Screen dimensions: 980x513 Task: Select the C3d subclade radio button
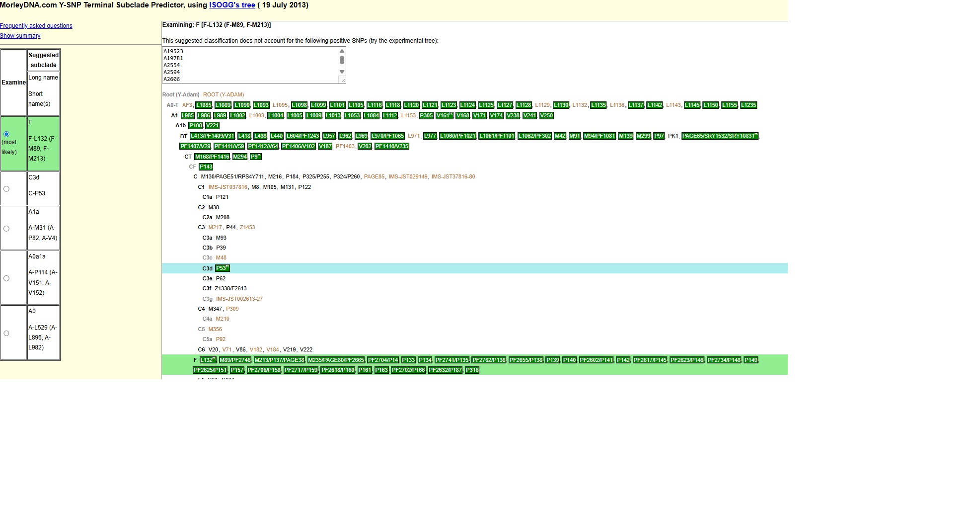(6, 189)
